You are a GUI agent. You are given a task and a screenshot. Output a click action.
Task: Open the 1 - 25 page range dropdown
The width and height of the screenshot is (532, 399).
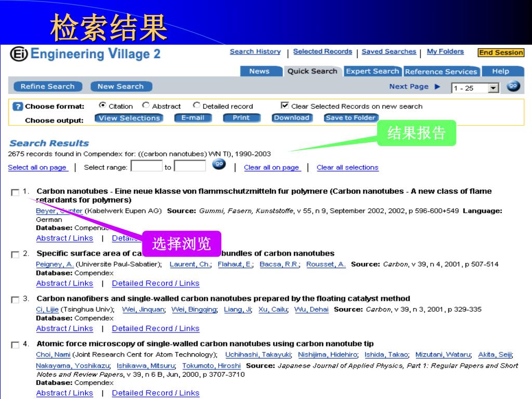[x=475, y=88]
